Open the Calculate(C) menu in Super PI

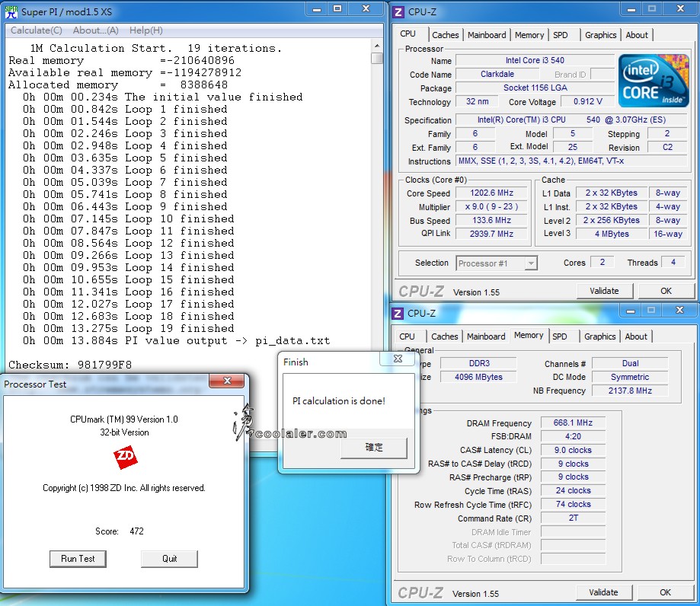(x=36, y=30)
